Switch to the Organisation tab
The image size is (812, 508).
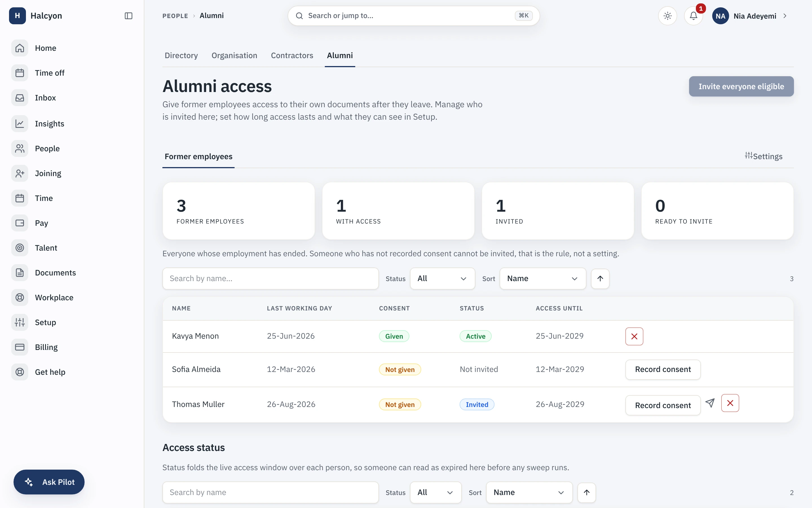pos(234,55)
